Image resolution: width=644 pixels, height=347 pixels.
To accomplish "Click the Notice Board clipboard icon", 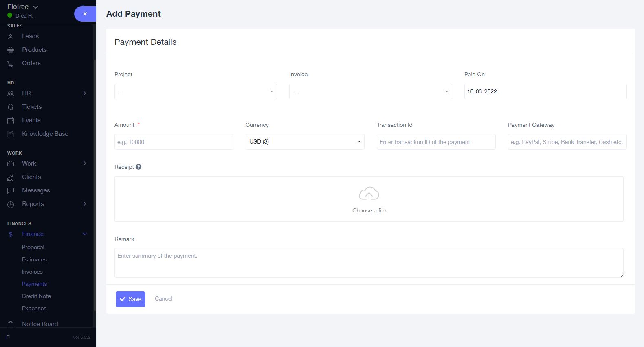I will [11, 325].
